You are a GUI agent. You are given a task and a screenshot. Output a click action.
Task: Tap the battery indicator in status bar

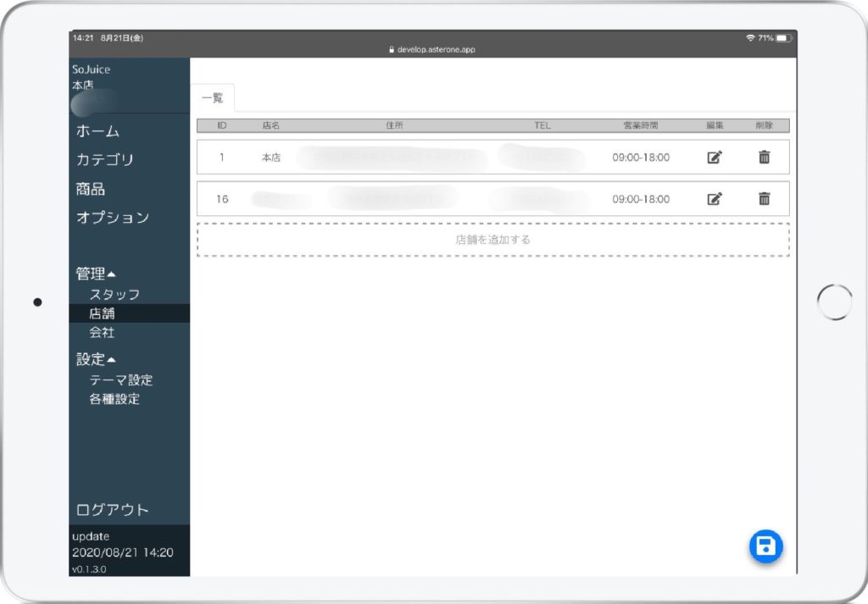click(x=782, y=38)
